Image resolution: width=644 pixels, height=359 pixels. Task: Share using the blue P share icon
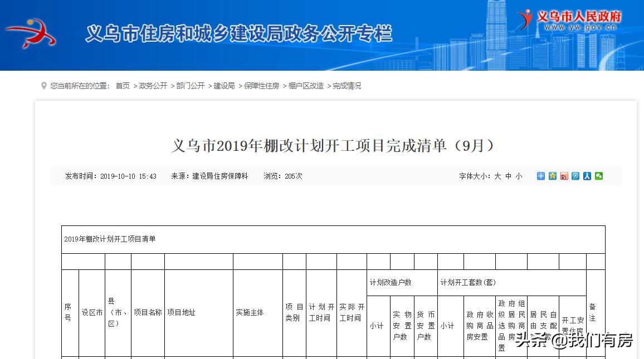pos(575,176)
